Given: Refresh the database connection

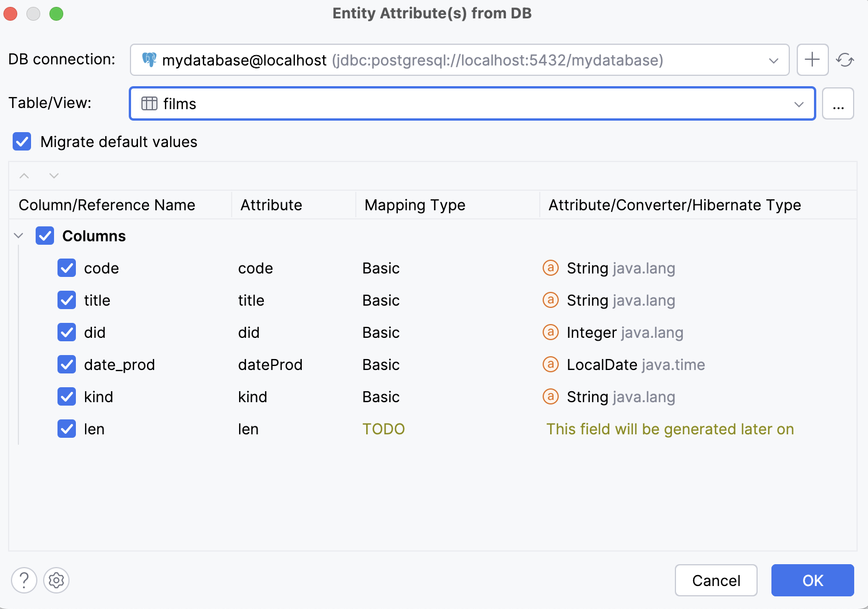Looking at the screenshot, I should 844,59.
